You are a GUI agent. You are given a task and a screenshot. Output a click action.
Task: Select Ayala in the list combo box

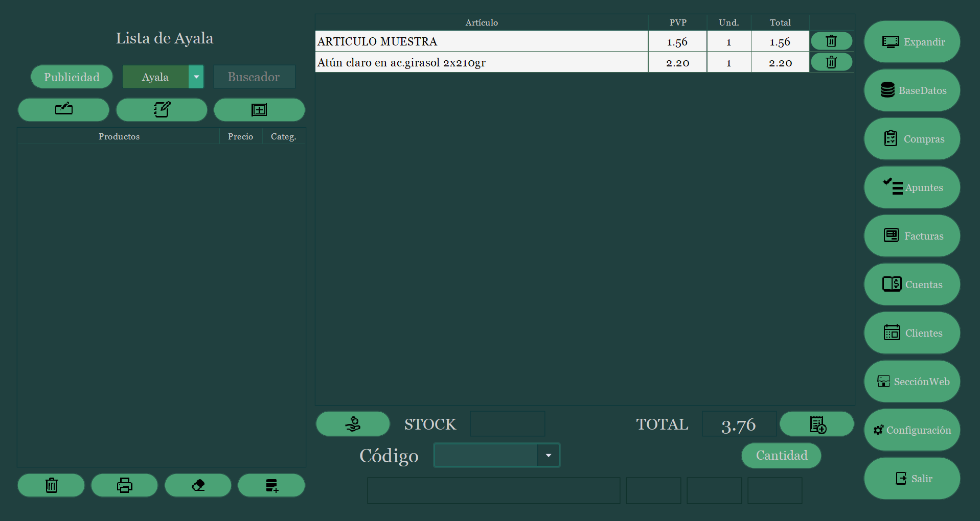click(155, 77)
